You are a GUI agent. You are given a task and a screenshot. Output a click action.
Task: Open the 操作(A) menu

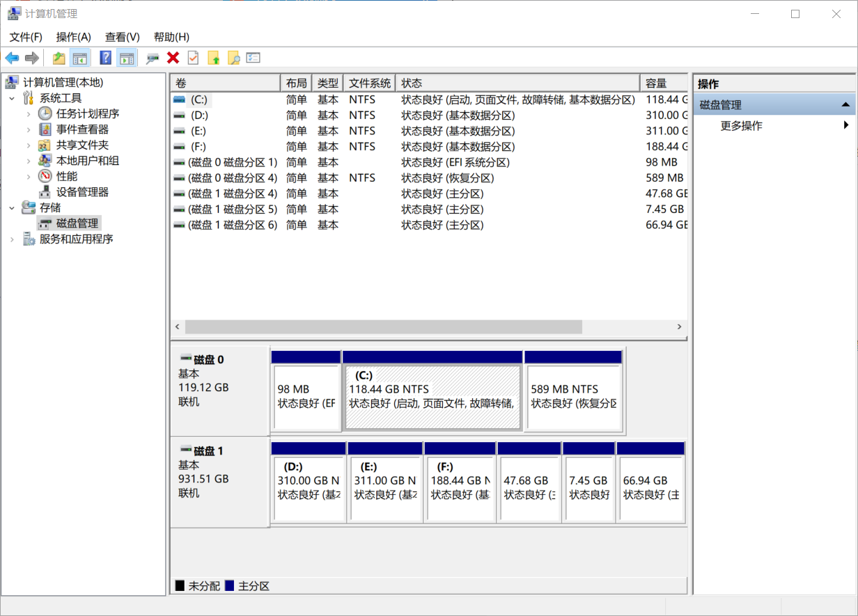click(74, 37)
